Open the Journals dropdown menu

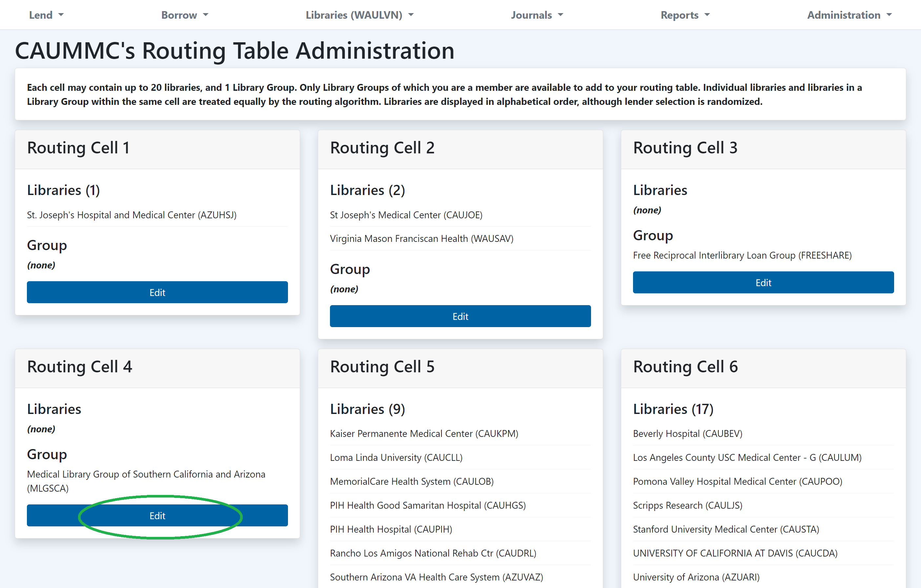pyautogui.click(x=537, y=15)
